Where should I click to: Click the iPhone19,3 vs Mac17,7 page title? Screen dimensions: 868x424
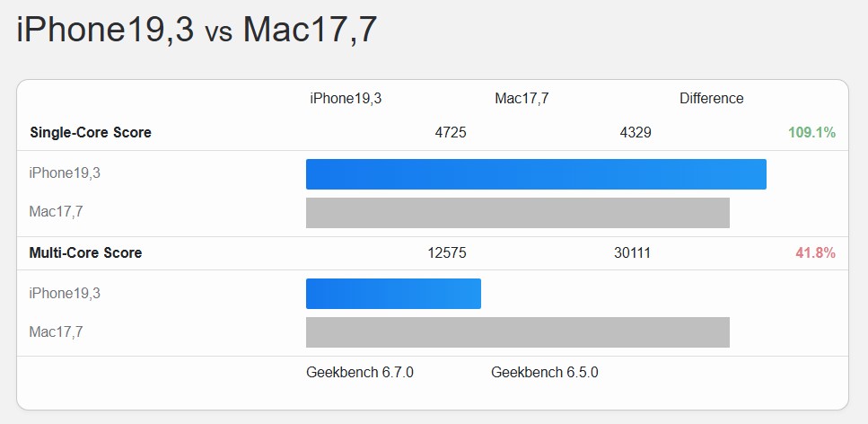click(x=197, y=30)
